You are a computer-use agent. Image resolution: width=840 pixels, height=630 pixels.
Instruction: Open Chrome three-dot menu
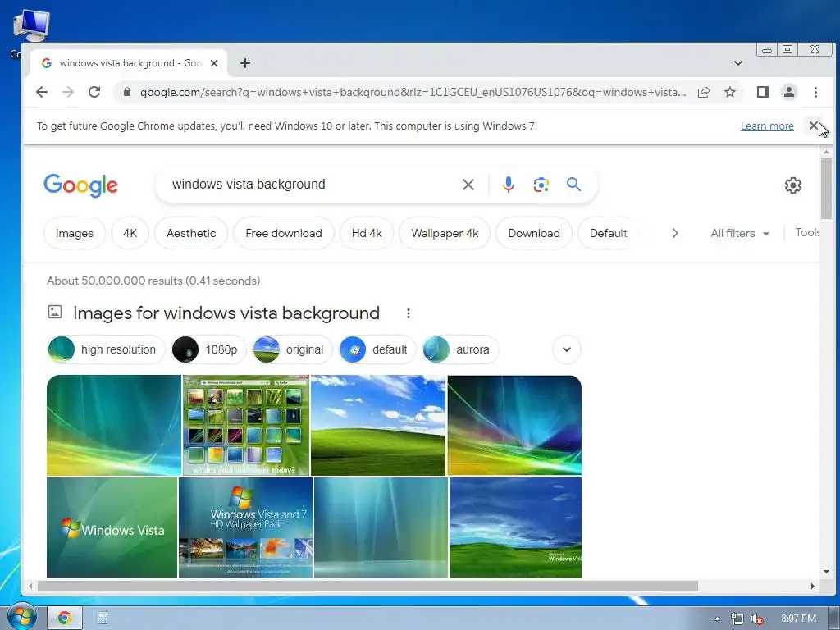815,92
